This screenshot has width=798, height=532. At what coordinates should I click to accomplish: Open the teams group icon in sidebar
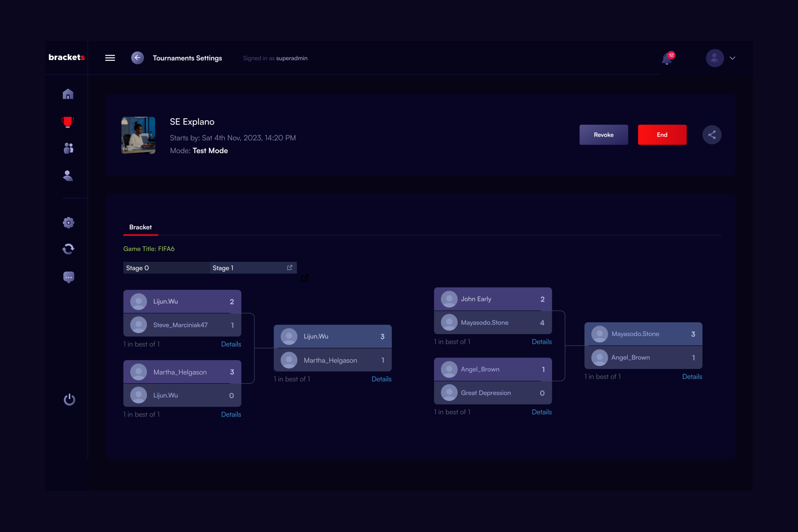pyautogui.click(x=68, y=148)
